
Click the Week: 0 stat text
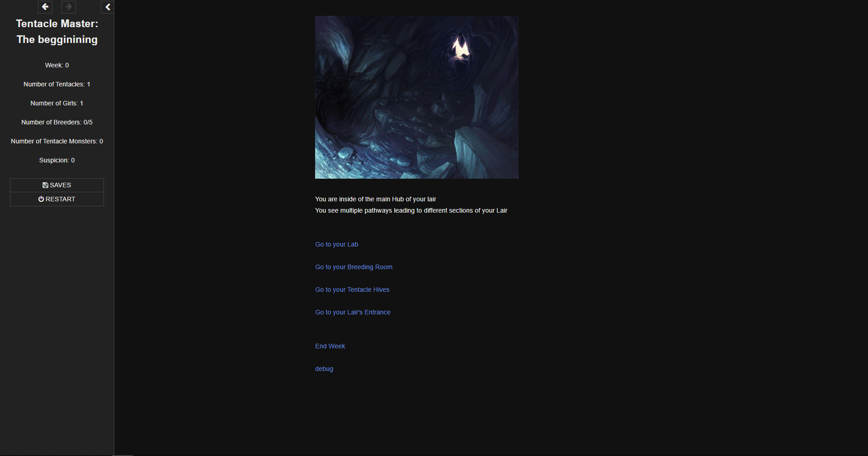pyautogui.click(x=57, y=65)
